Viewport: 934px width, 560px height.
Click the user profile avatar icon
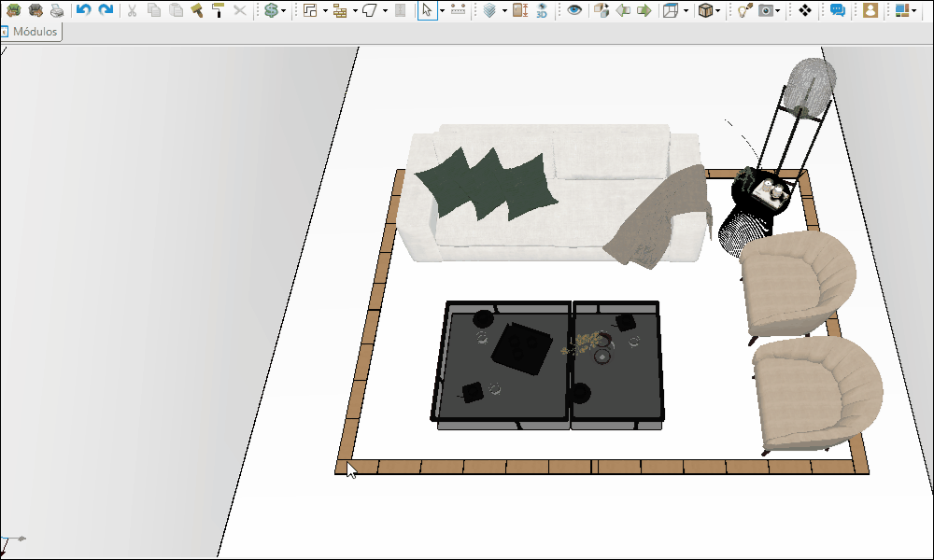(x=870, y=10)
